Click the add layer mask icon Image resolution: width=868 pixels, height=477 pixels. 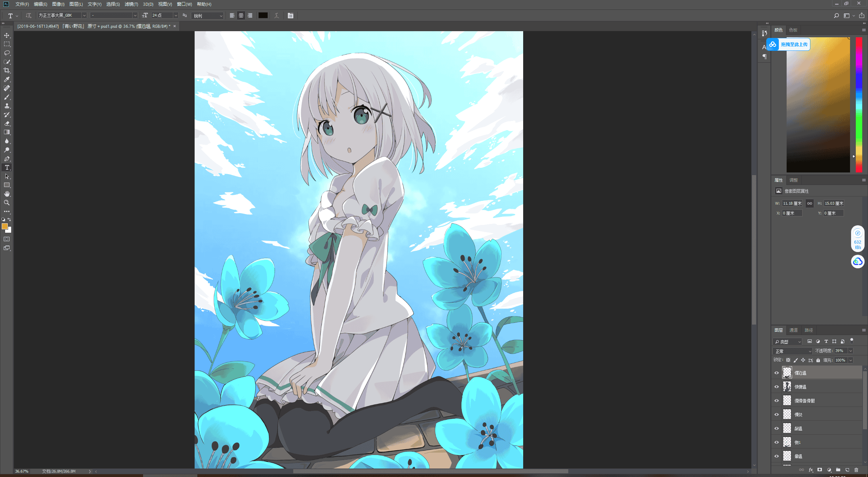tap(820, 470)
